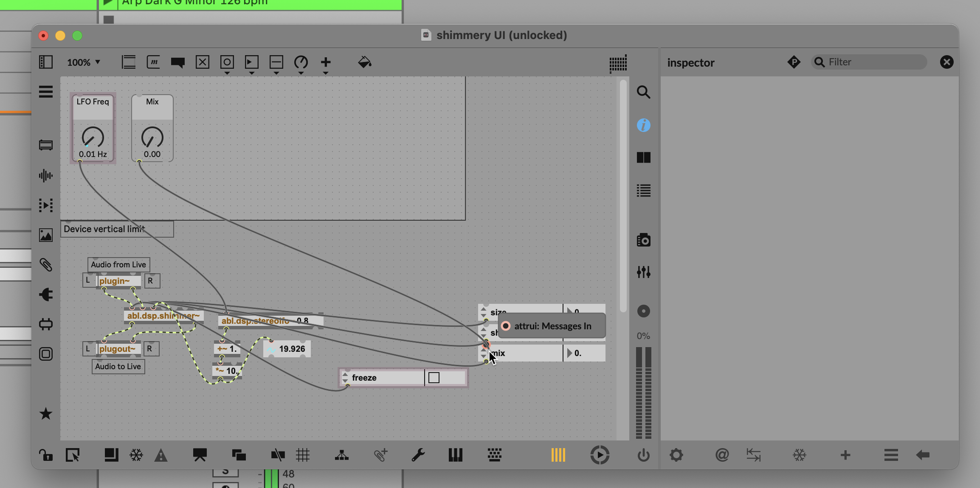This screenshot has height=488, width=980.
Task: Open snapshots camera icon in sidebar
Action: [643, 240]
